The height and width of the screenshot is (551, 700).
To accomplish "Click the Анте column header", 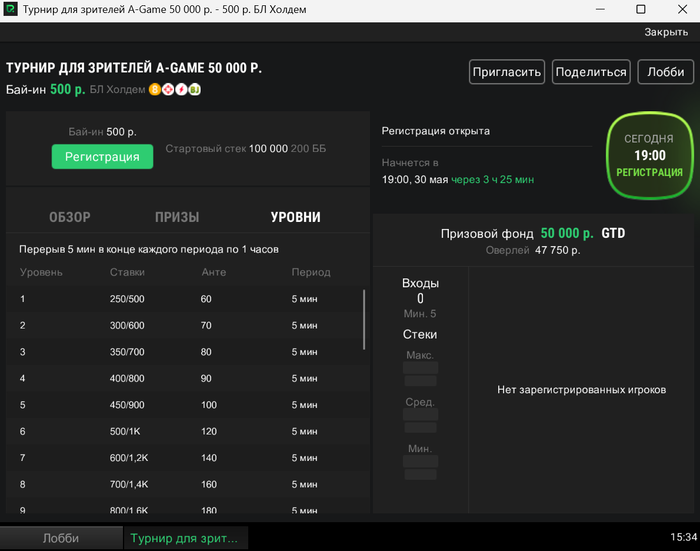I will (x=214, y=272).
